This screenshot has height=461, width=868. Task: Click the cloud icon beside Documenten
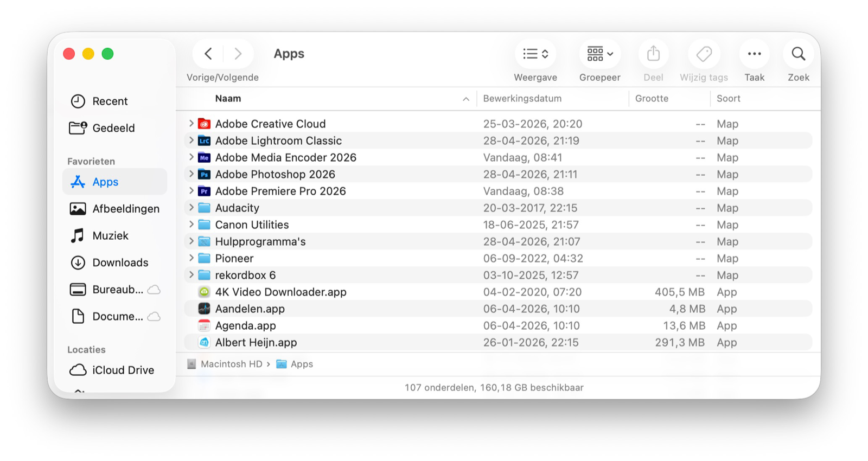click(x=154, y=316)
